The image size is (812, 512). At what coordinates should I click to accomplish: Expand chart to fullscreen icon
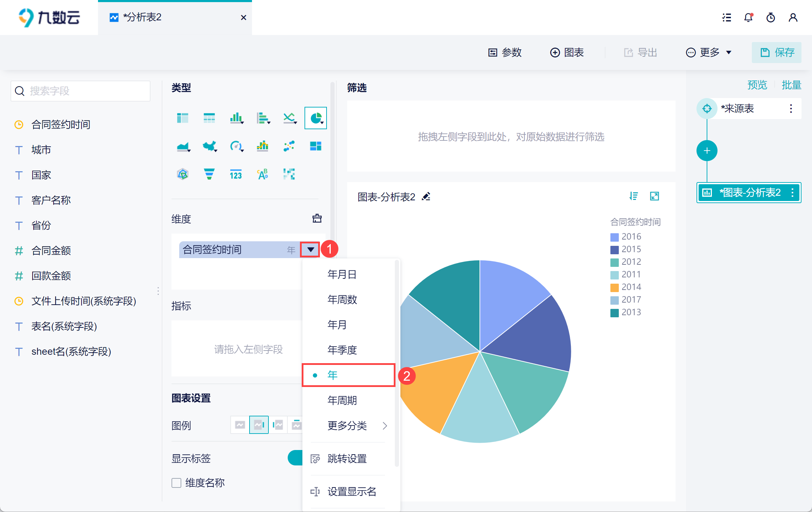[x=654, y=196]
